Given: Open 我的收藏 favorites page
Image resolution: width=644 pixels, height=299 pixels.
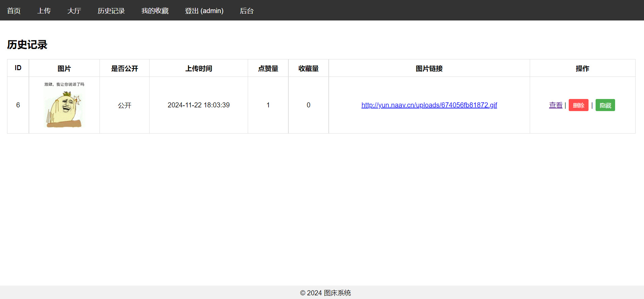Looking at the screenshot, I should click(155, 11).
